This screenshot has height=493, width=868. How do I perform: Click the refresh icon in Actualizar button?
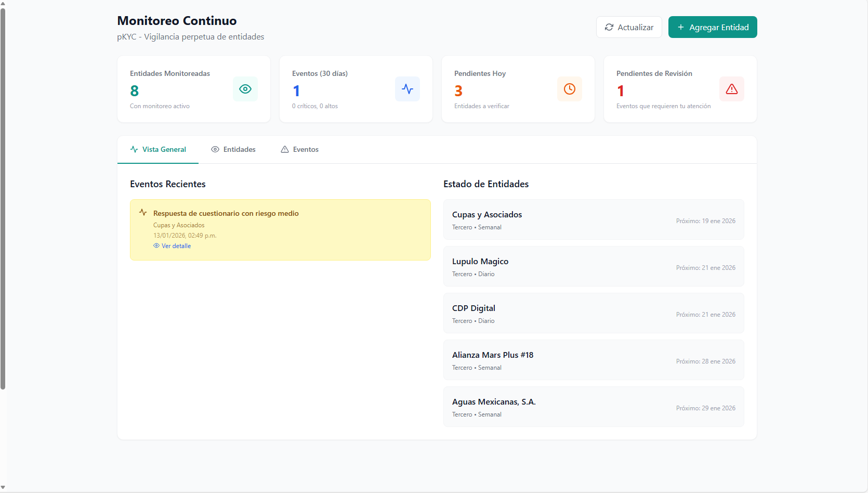(609, 27)
